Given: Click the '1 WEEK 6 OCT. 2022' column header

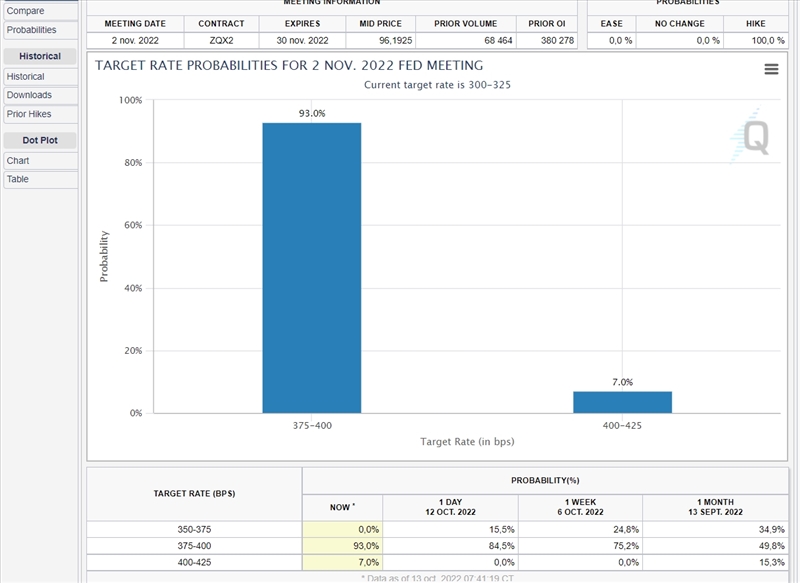Looking at the screenshot, I should (580, 508).
